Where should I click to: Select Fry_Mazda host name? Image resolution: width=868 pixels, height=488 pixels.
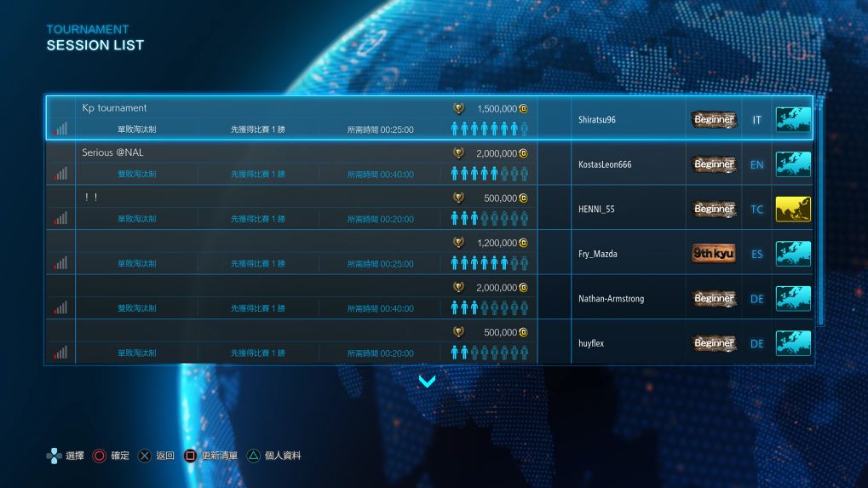click(x=597, y=254)
